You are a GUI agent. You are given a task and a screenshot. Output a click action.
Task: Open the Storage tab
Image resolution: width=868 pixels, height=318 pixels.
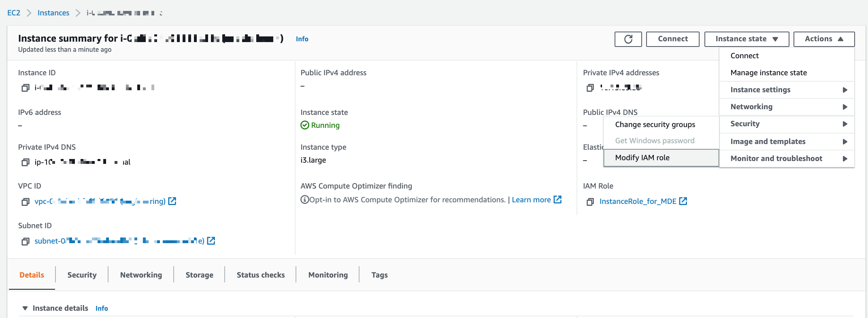(x=199, y=275)
